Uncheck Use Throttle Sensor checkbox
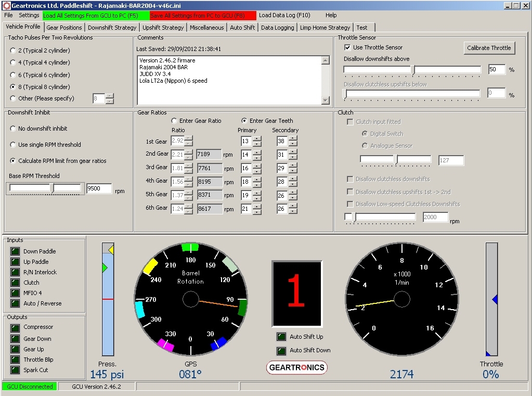This screenshot has width=532, height=396. click(348, 48)
